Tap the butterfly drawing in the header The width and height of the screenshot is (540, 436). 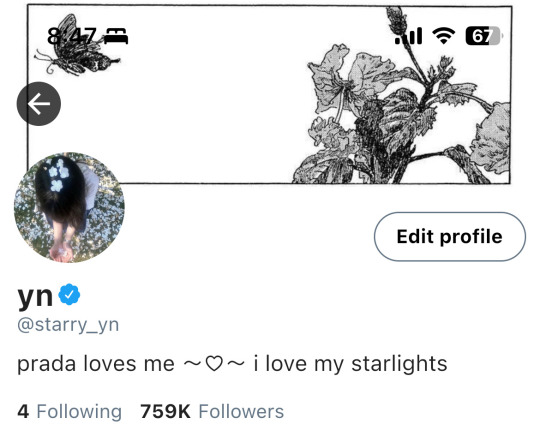tap(75, 46)
